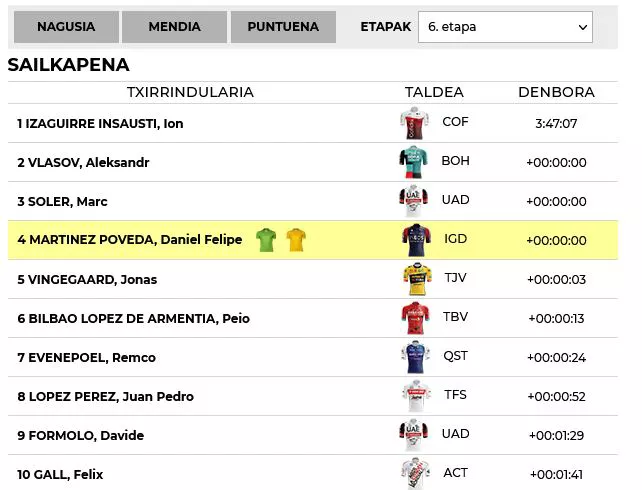
Task: Click the BOH team jersey icon
Action: pos(413,162)
